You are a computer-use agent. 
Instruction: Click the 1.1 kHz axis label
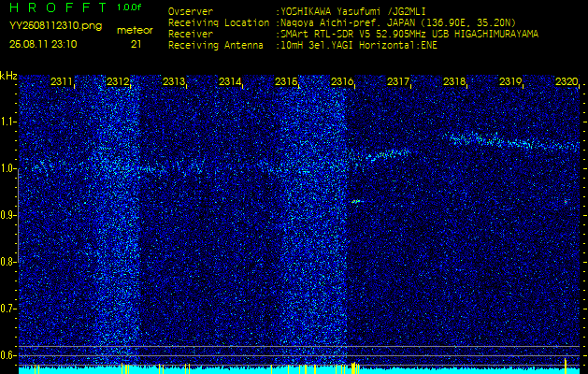(x=8, y=122)
